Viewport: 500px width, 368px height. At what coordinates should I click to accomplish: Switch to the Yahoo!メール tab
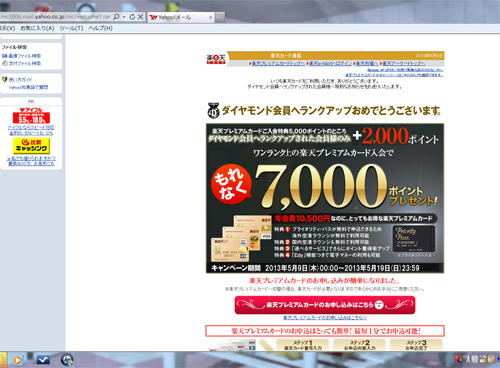tap(180, 17)
